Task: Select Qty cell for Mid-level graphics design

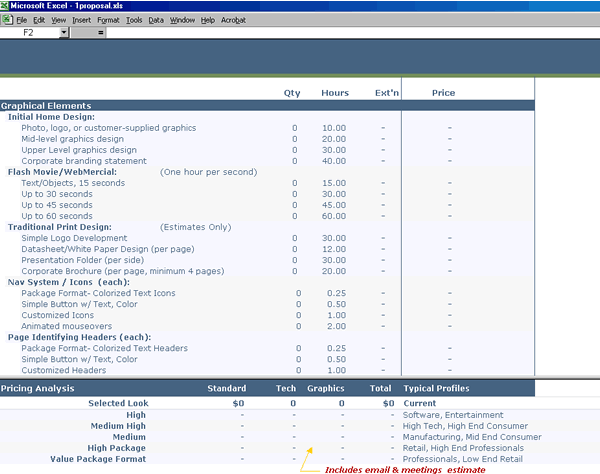Action: pos(295,139)
